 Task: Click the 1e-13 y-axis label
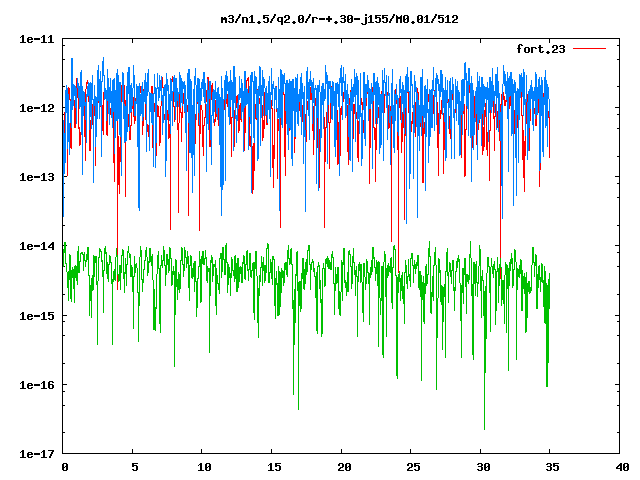click(37, 177)
